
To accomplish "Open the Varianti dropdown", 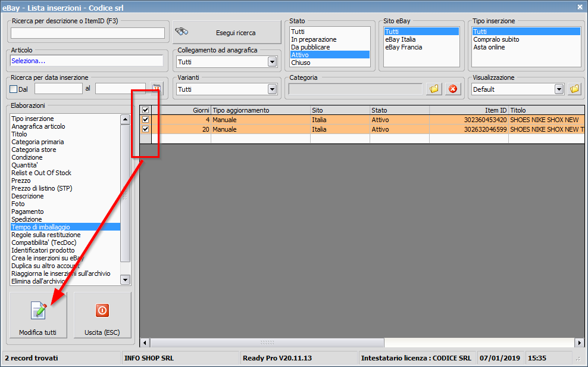I will (272, 89).
